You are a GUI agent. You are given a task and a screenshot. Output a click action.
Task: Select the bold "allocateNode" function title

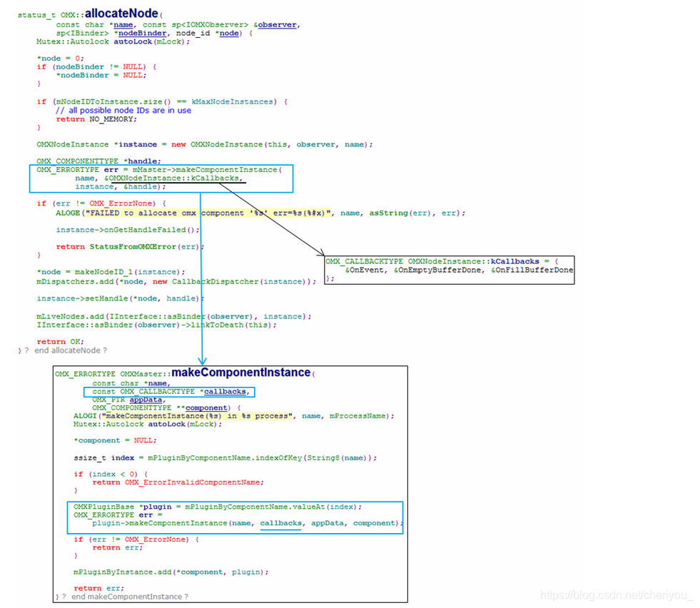pyautogui.click(x=120, y=12)
